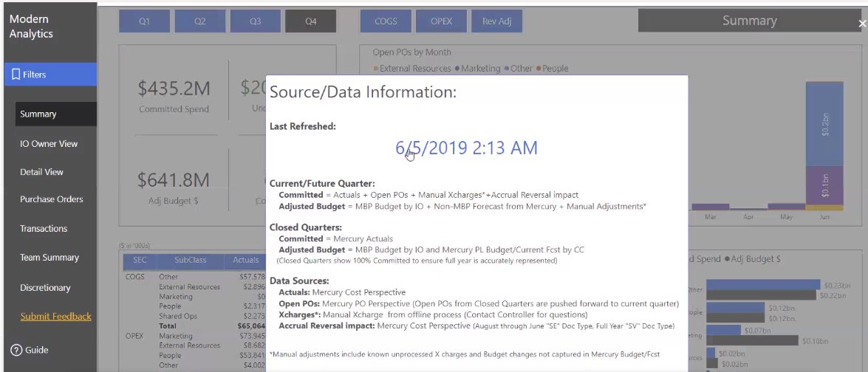Image resolution: width=868 pixels, height=372 pixels.
Task: Open the IO Owner View page
Action: pos(49,144)
